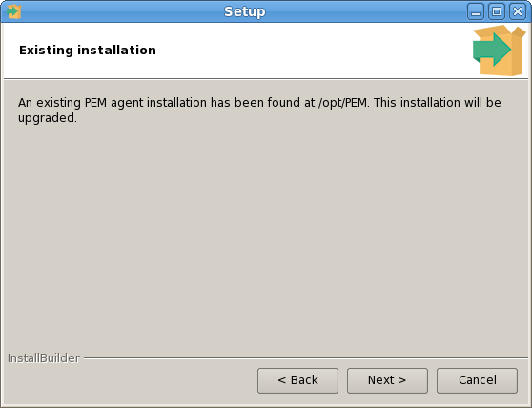Screen dimensions: 532x408
Task: Close the Setup window
Action: pyautogui.click(x=518, y=11)
